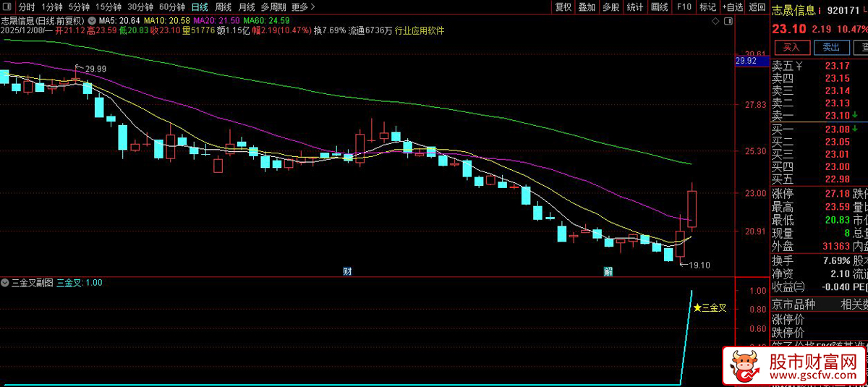868x387 pixels.
Task: Click the red info icon beside 志晟信息
Action: click(821, 11)
